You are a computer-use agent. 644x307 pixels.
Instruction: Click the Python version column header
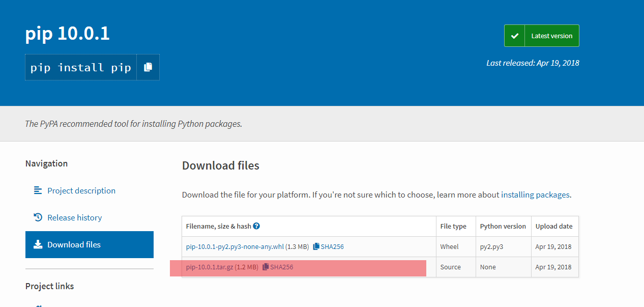click(x=503, y=226)
